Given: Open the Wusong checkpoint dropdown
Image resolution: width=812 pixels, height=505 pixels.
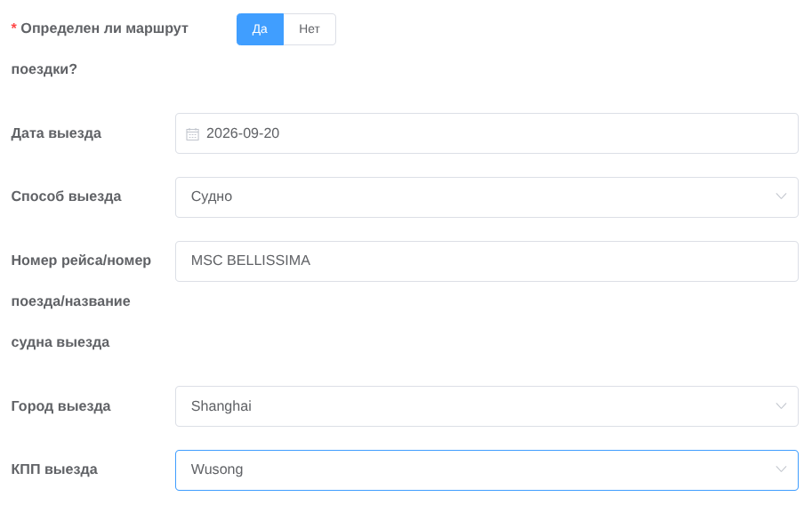Looking at the screenshot, I should pyautogui.click(x=486, y=470).
